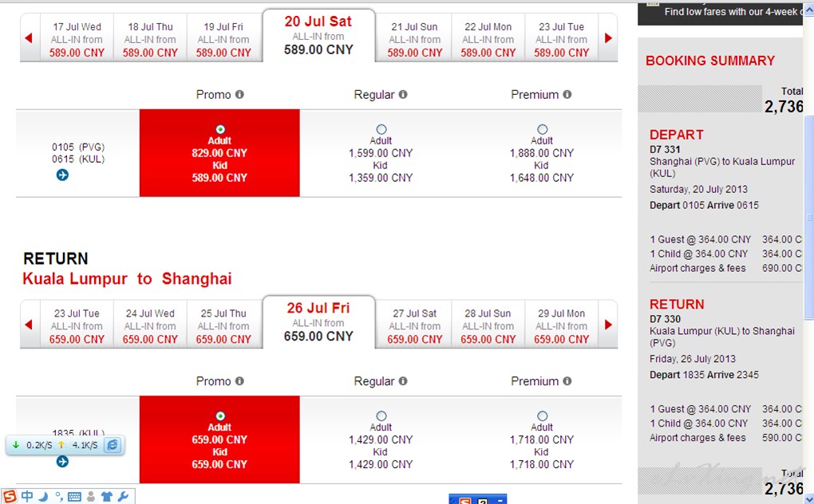Show later departure dates with right arrow
Viewport: 814px width, 504px height.
coord(608,37)
